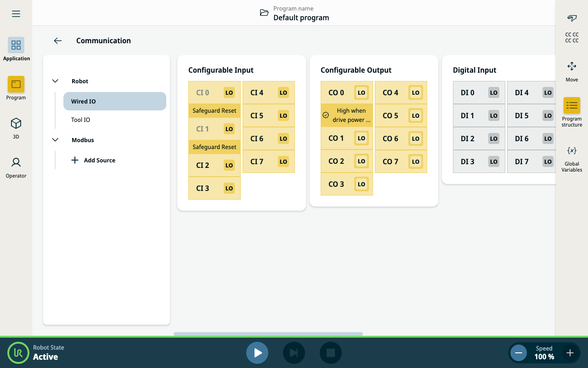Open the Application section
The width and height of the screenshot is (588, 368).
coord(16,49)
